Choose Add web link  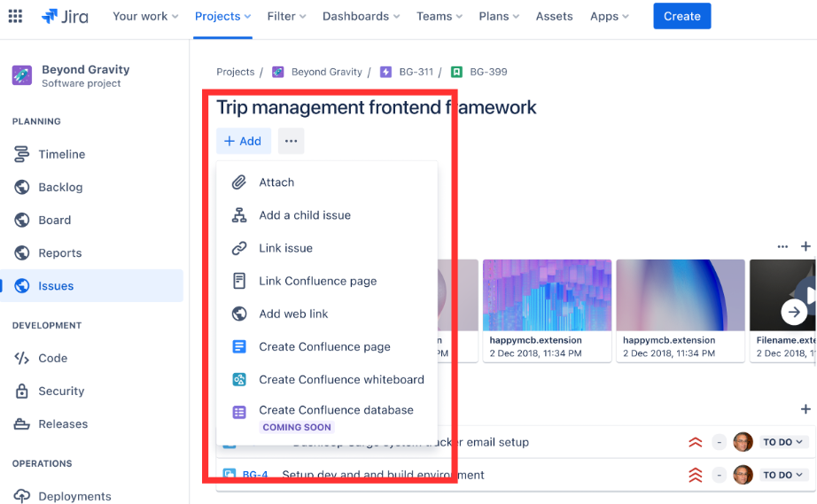(x=327, y=314)
